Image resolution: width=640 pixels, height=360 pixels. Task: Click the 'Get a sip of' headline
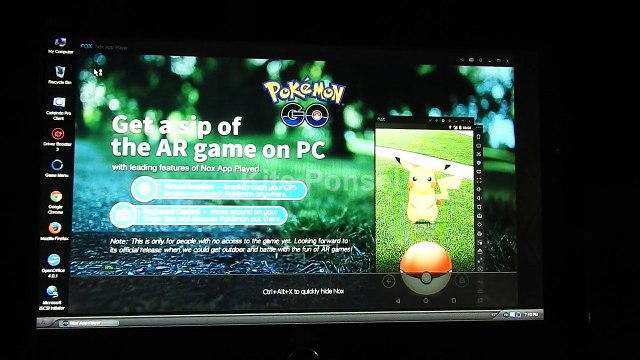click(176, 125)
